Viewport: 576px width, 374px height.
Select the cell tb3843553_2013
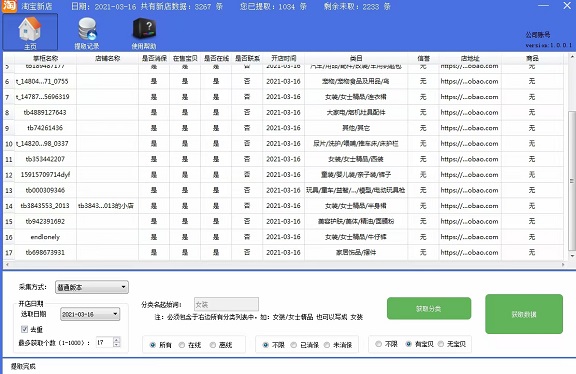click(x=45, y=206)
